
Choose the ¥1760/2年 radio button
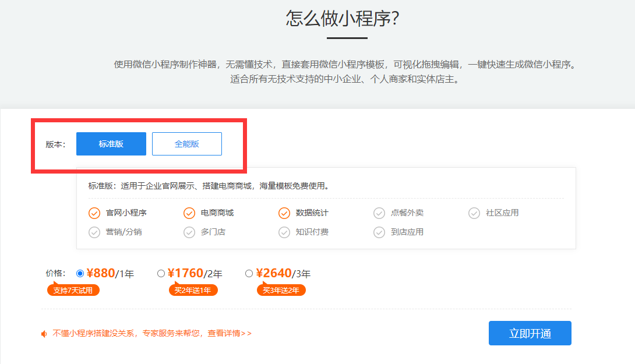pyautogui.click(x=161, y=273)
